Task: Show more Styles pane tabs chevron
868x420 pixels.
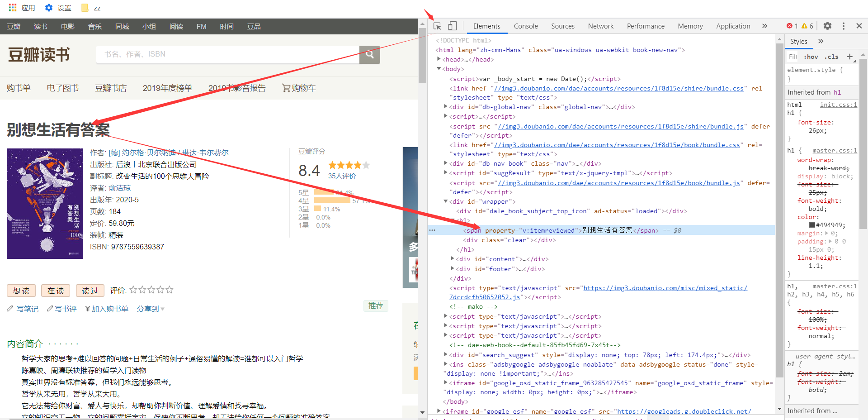Action: click(821, 41)
